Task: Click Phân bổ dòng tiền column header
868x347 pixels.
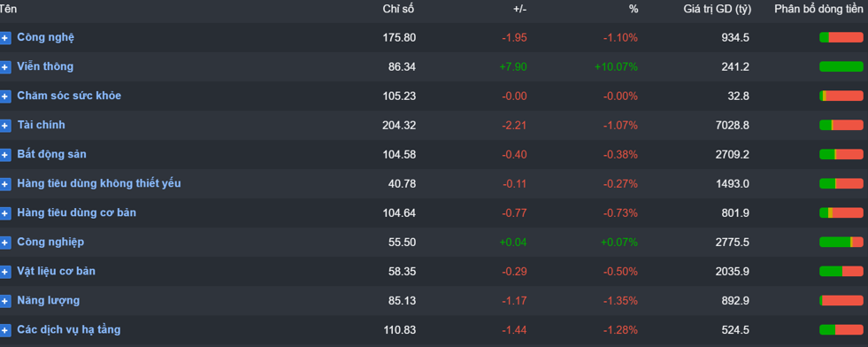Action: [818, 9]
